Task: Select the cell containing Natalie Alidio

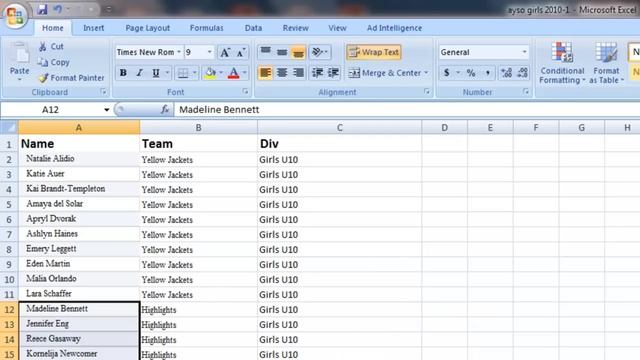Action: [x=79, y=159]
